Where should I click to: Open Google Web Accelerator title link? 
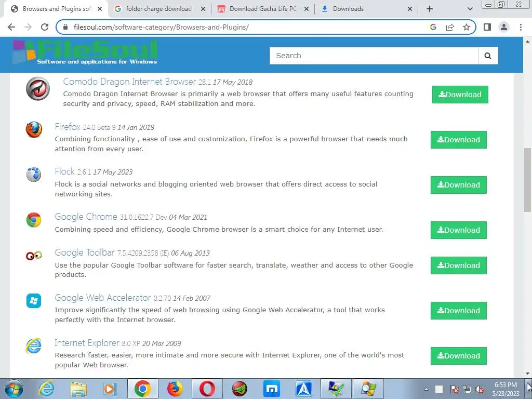(103, 298)
